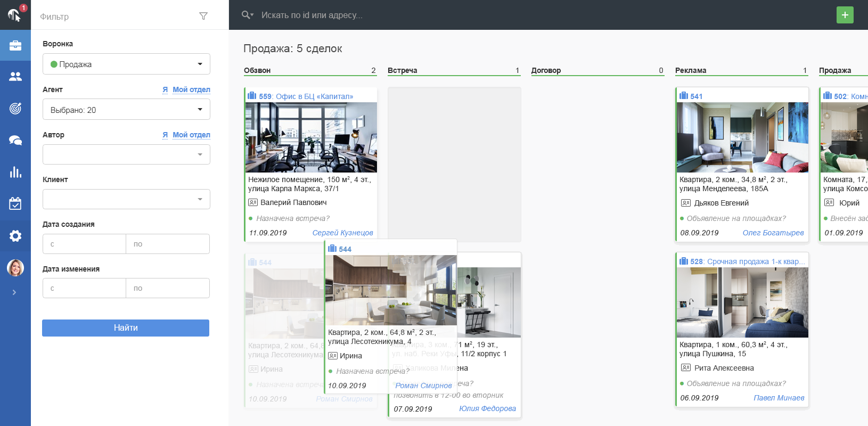Image resolution: width=868 pixels, height=426 pixels.
Task: Select Мой отдел link next to Автор
Action: (x=191, y=135)
